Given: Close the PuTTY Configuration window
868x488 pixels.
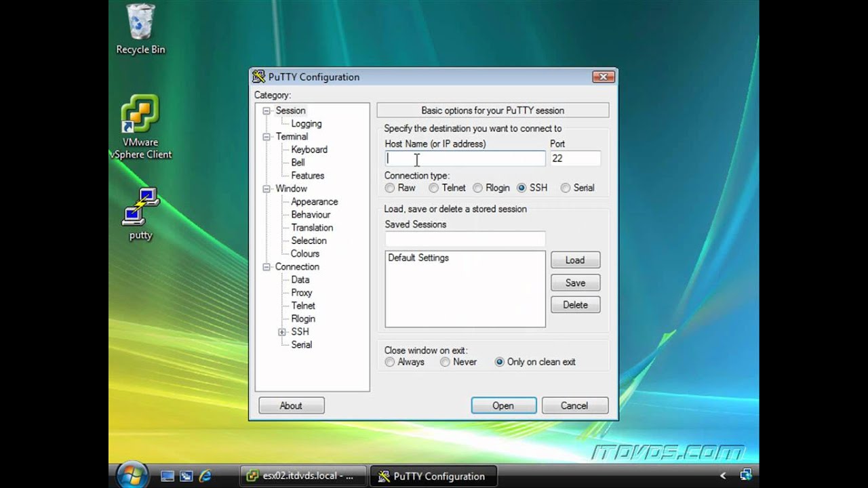Looking at the screenshot, I should tap(603, 77).
